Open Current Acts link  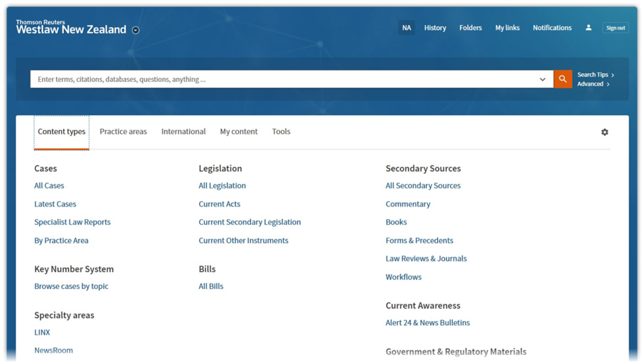click(219, 204)
